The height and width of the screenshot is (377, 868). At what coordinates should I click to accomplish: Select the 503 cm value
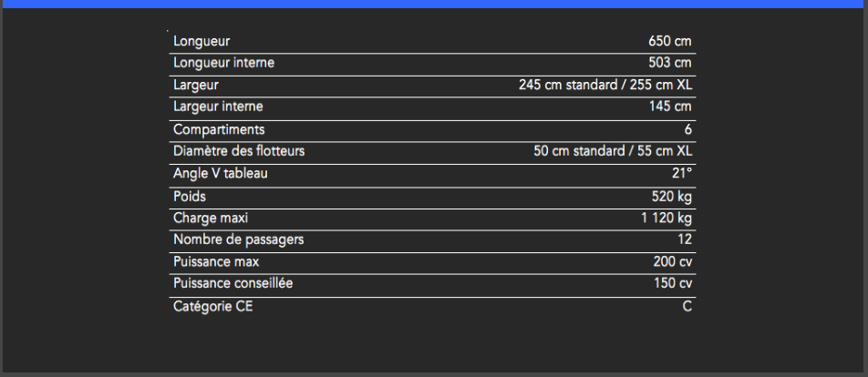click(669, 63)
